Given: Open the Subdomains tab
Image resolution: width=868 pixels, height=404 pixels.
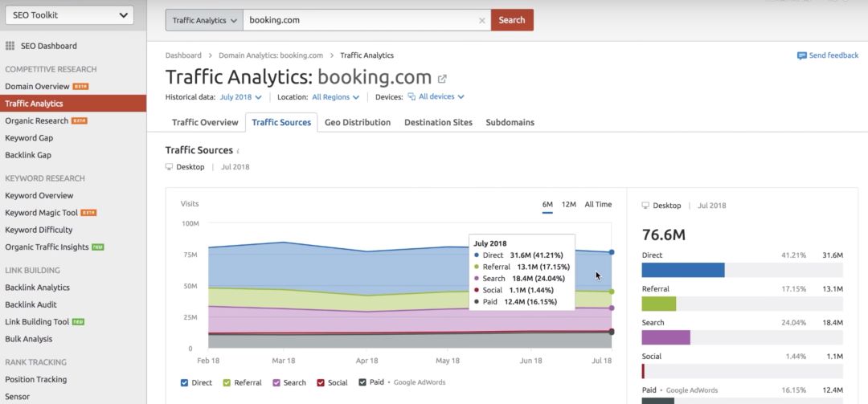Looking at the screenshot, I should coord(510,122).
